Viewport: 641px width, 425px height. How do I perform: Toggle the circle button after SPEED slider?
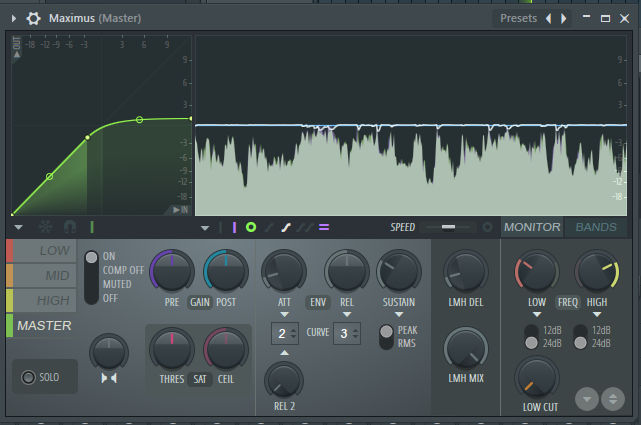[487, 227]
